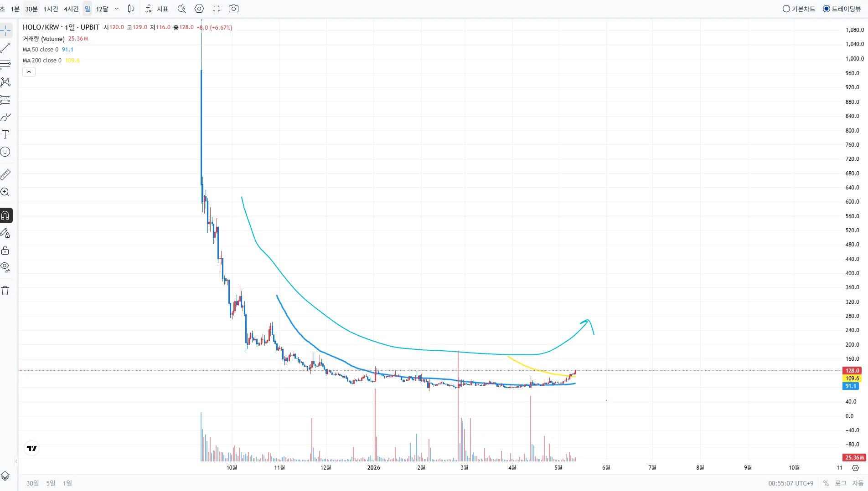Screen dimensions: 868x491
Task: Select the 1분 timeframe
Action: [15, 9]
